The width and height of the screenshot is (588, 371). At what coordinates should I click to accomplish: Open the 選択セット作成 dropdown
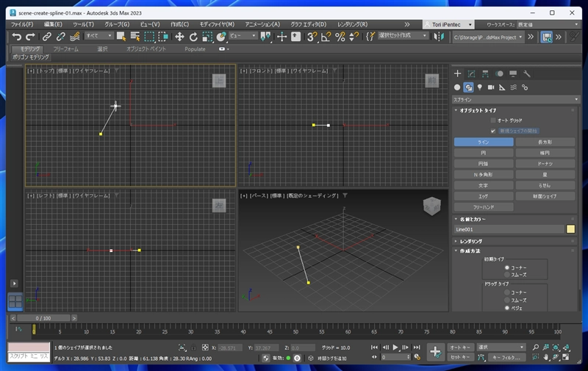pyautogui.click(x=403, y=35)
